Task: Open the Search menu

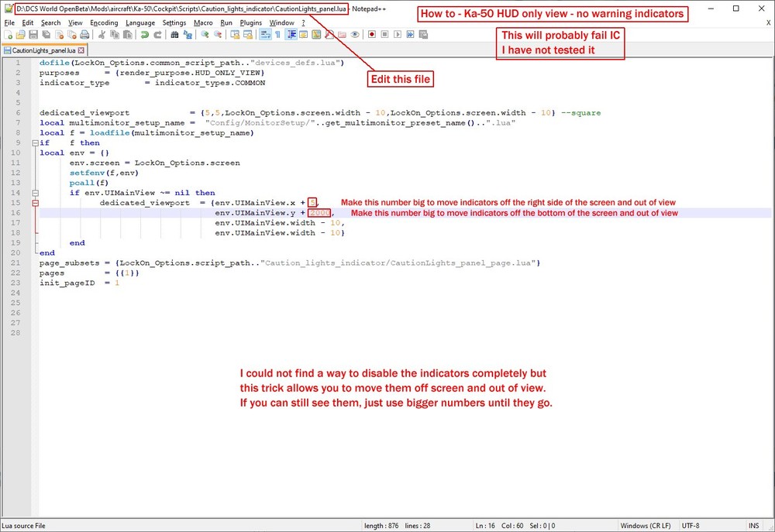Action: click(50, 22)
